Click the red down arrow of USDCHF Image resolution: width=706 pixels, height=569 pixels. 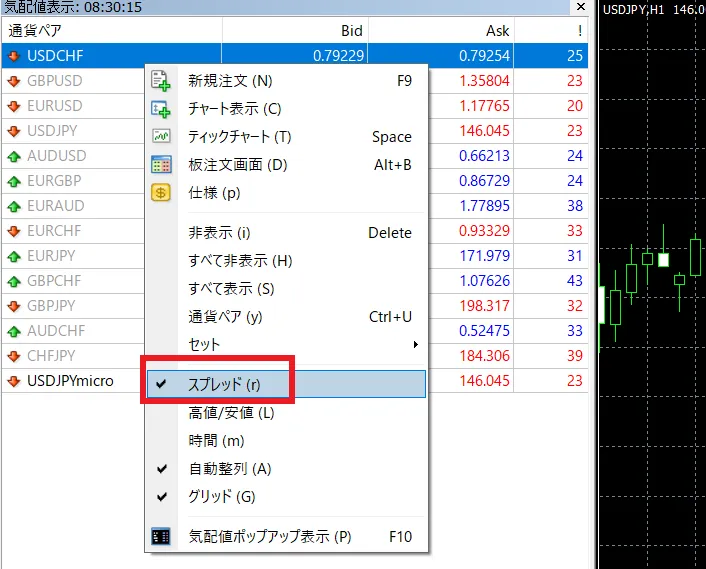[x=14, y=56]
